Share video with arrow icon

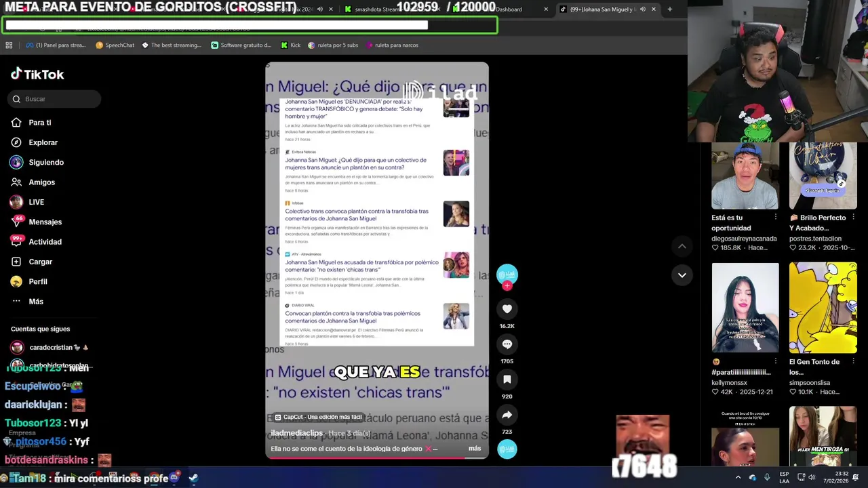tap(507, 415)
